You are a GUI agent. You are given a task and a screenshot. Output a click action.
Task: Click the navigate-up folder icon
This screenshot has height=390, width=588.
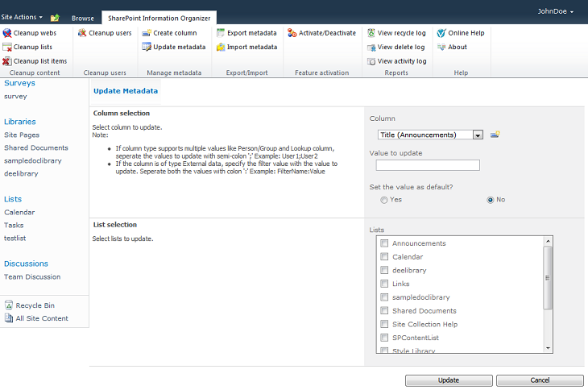pyautogui.click(x=55, y=18)
